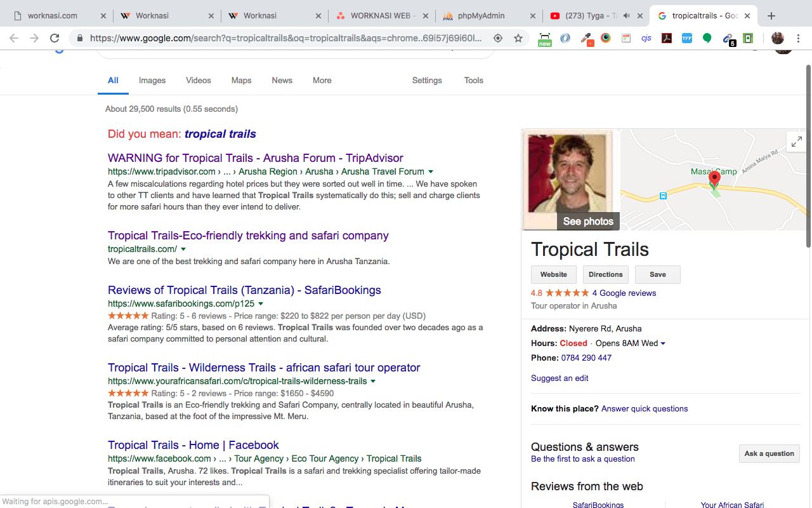Image resolution: width=812 pixels, height=508 pixels.
Task: Open the colorful eye lens extension
Action: coord(606,38)
